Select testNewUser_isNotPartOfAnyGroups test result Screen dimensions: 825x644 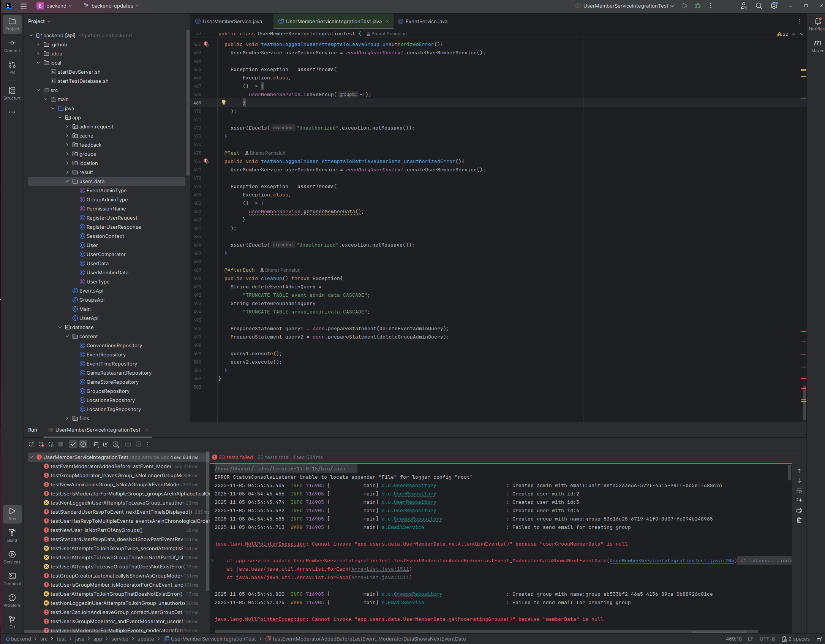96,530
